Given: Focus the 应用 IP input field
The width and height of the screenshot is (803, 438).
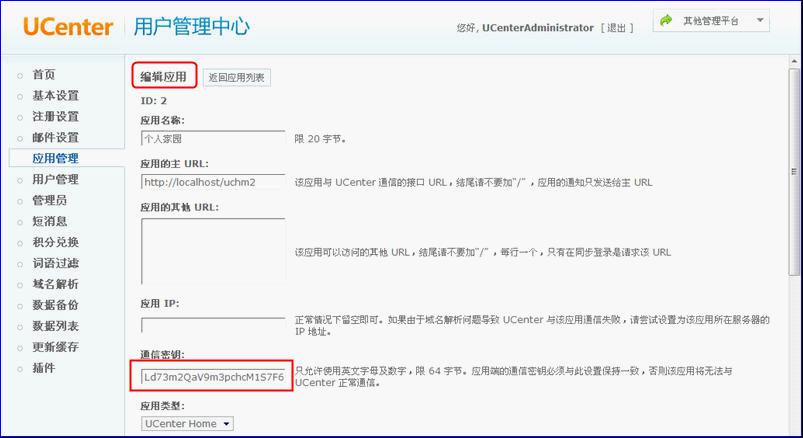Looking at the screenshot, I should 213,325.
